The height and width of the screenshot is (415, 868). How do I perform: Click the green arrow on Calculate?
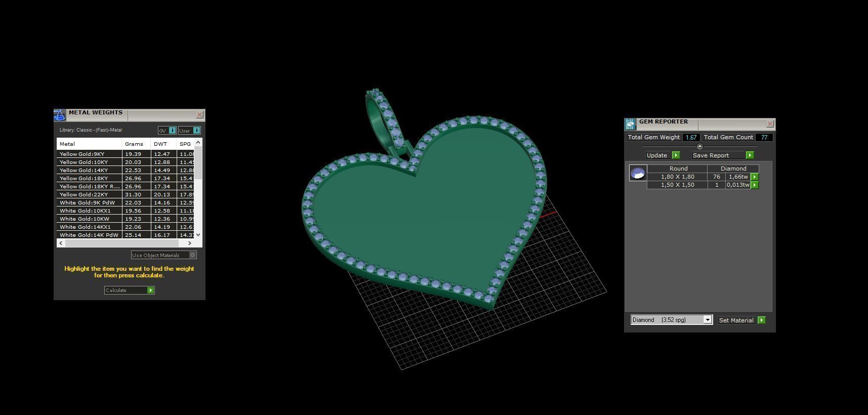coord(150,290)
